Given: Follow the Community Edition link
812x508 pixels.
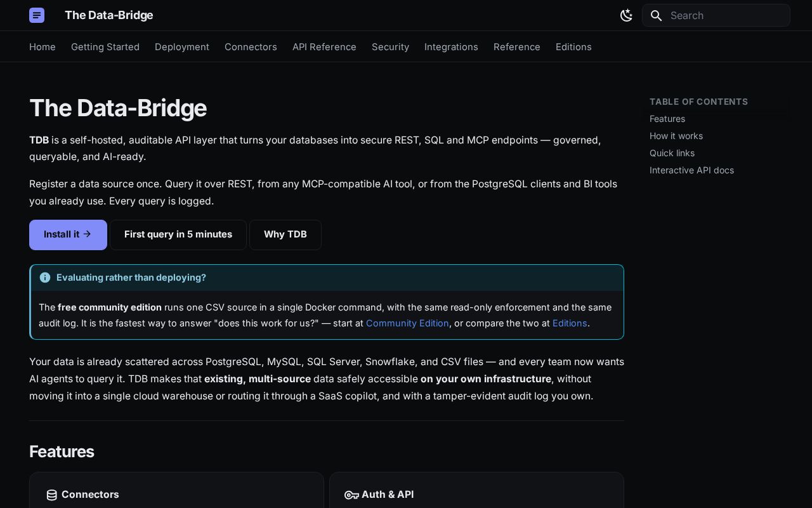Looking at the screenshot, I should tap(407, 323).
